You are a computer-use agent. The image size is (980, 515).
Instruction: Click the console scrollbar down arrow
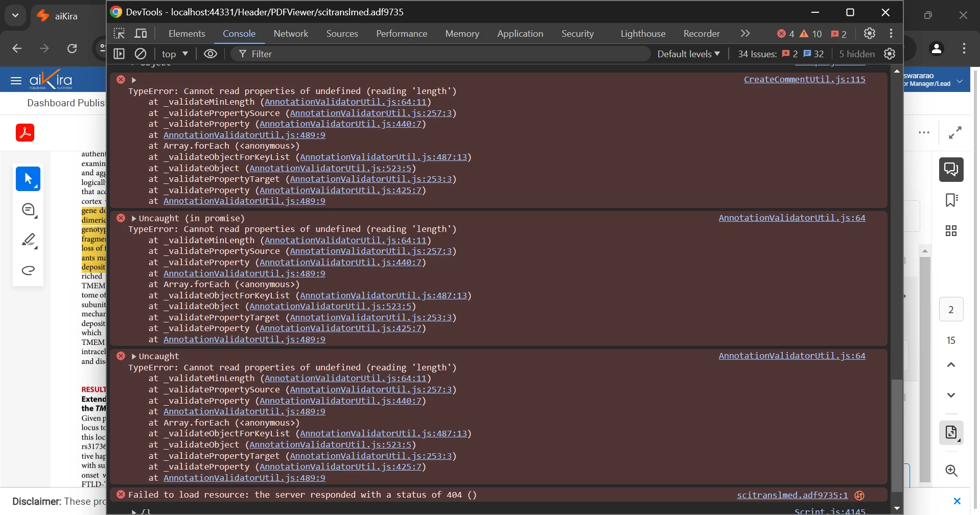point(897,508)
